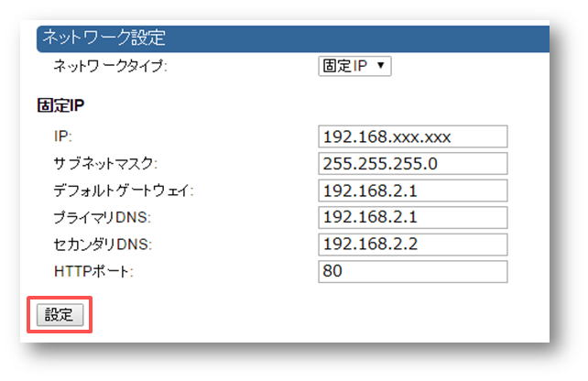
Task: Click the HTTPポート: label
Action: pos(93,271)
